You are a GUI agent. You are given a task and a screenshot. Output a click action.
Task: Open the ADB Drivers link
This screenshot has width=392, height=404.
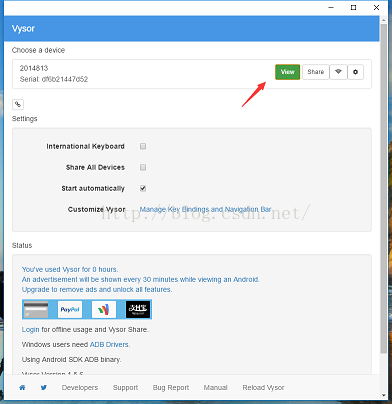[109, 345]
